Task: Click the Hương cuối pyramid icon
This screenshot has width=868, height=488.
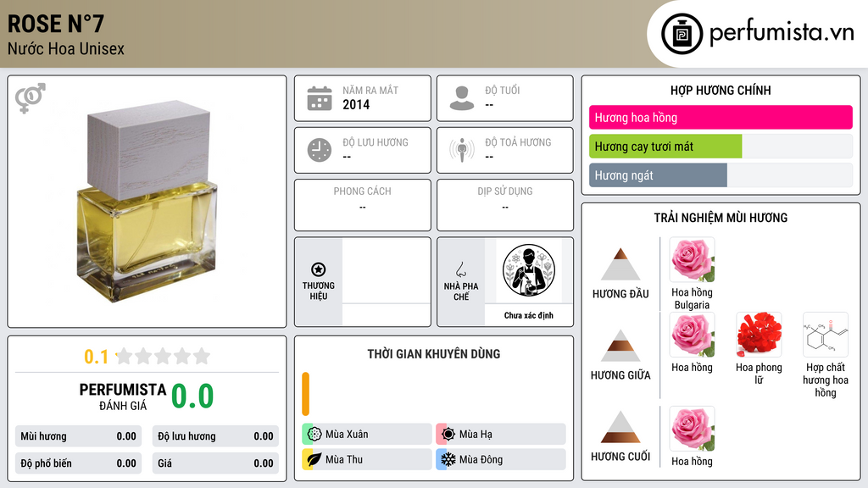Action: click(620, 427)
